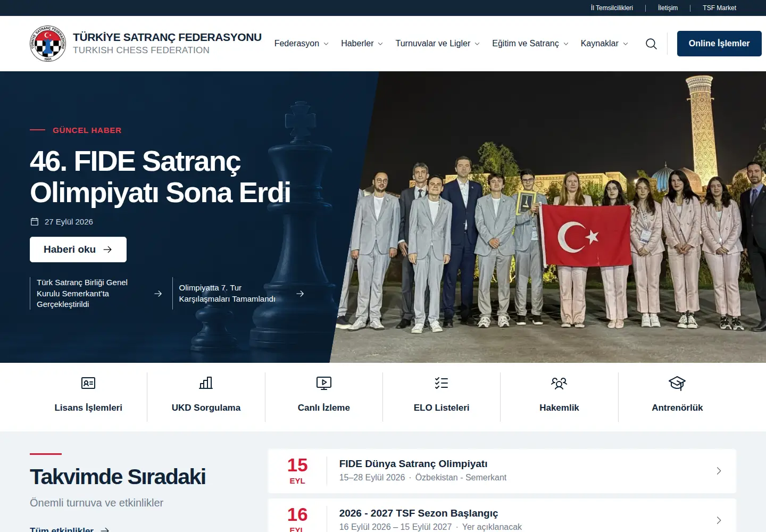
Task: Open the FIDE Dünya Satranç Olimpiyatı chevron
Action: click(719, 471)
